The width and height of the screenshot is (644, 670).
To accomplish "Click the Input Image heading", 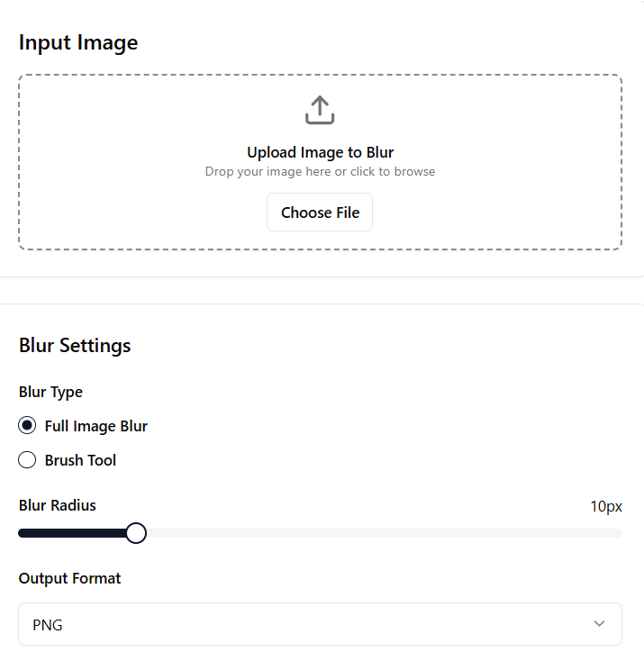I will 78,42.
